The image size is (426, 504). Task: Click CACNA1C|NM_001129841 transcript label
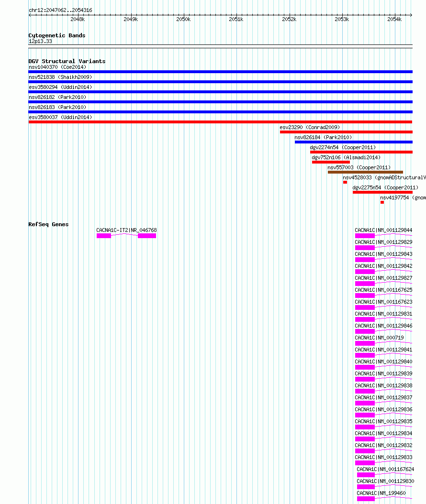[x=383, y=350]
